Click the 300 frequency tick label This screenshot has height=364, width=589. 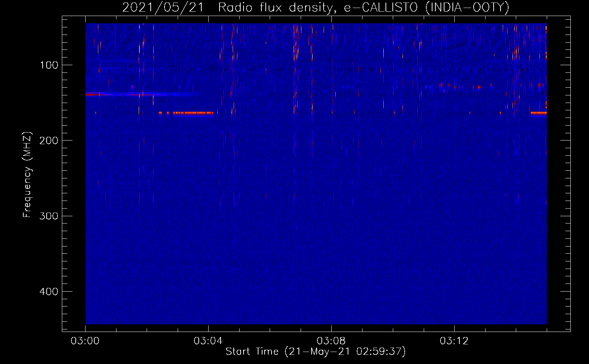click(49, 216)
